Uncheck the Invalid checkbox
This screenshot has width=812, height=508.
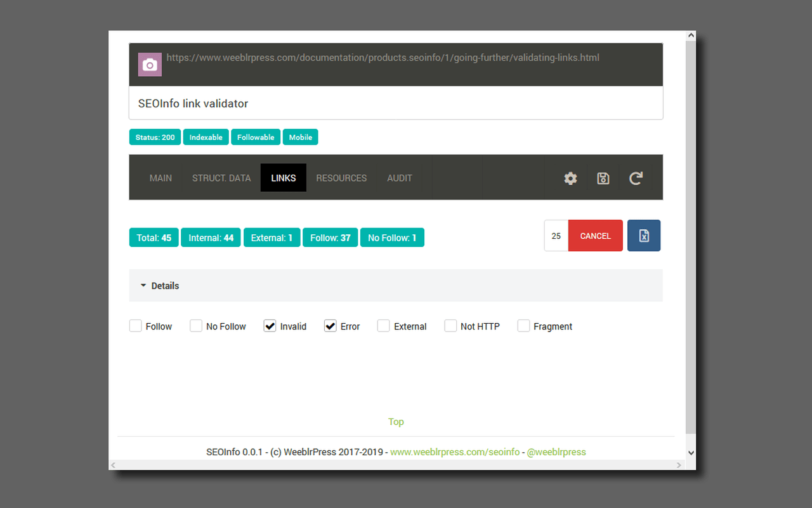[270, 326]
